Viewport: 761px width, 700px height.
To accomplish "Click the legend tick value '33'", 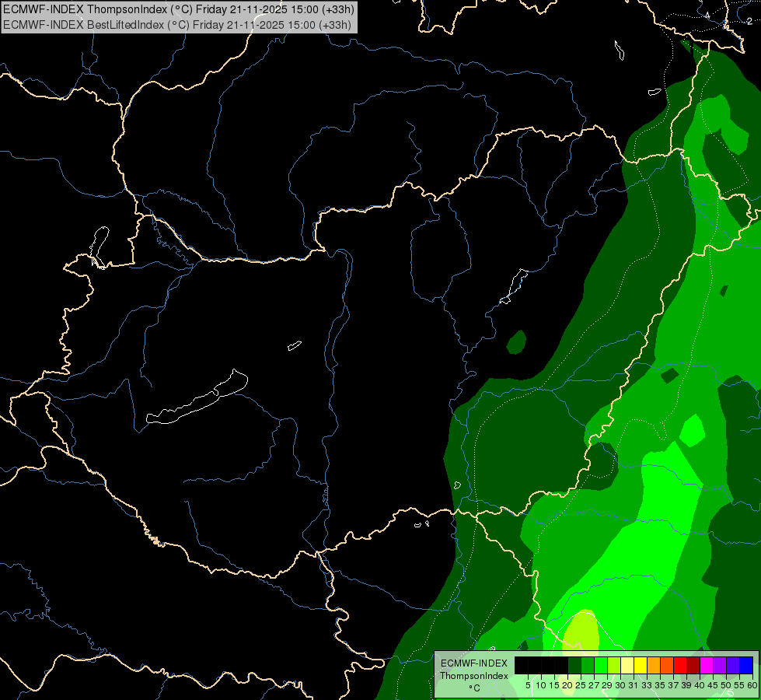I will 647,685.
